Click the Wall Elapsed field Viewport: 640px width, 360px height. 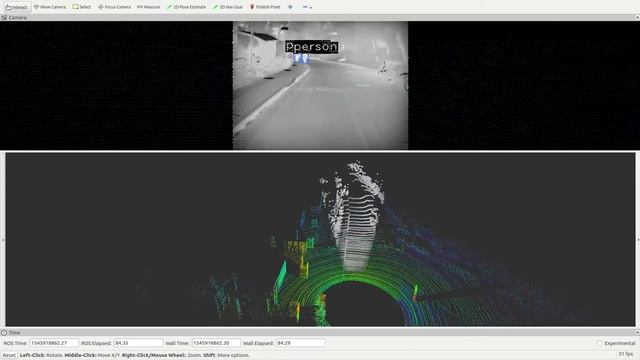[x=300, y=343]
